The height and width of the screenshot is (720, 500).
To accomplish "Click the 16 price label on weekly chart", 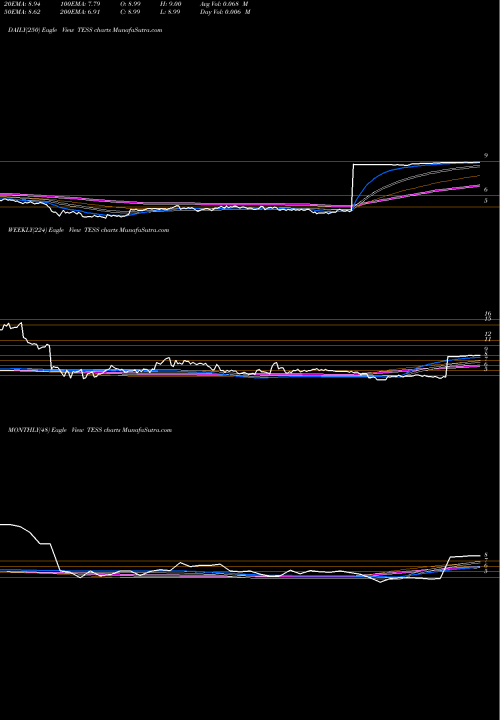I will pos(488,314).
